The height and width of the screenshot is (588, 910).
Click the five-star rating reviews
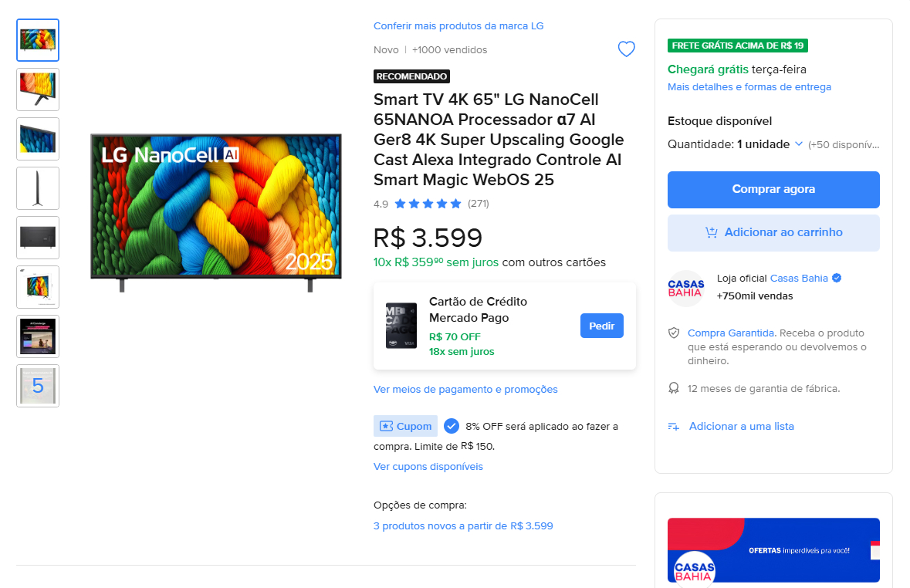coord(428,204)
